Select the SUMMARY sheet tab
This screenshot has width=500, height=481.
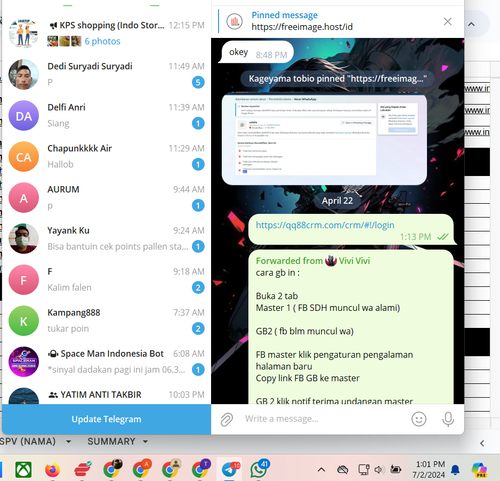pos(111,441)
